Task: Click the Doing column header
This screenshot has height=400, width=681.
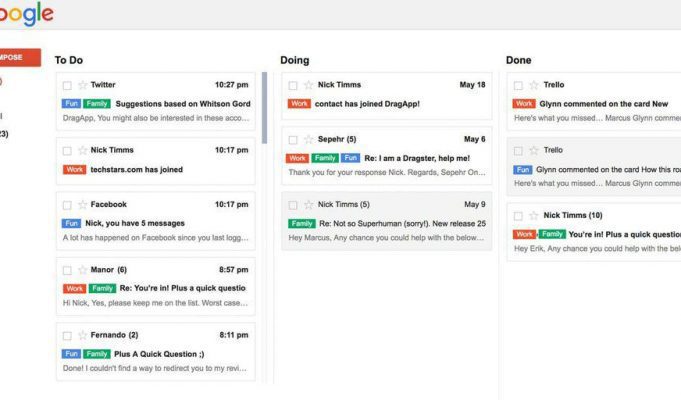Action: coord(294,60)
